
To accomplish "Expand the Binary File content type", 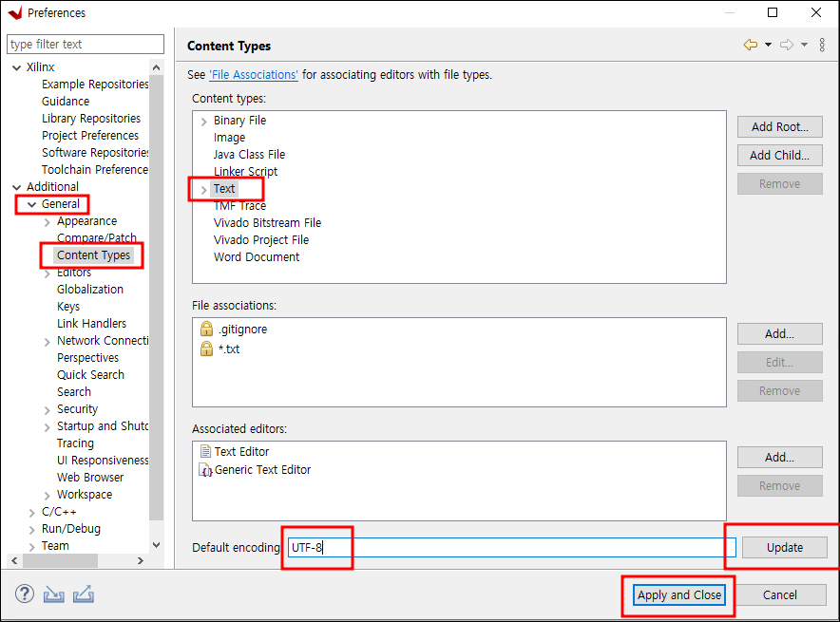I will point(203,122).
